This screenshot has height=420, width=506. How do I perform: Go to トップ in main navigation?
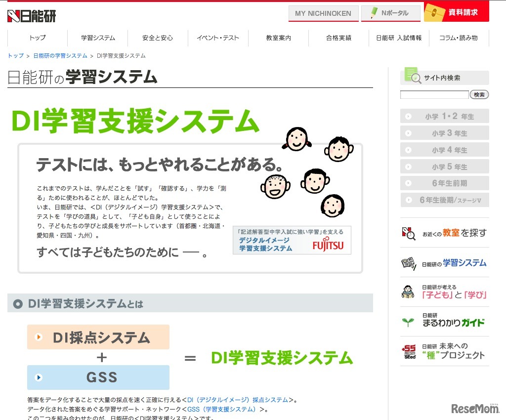click(x=38, y=38)
